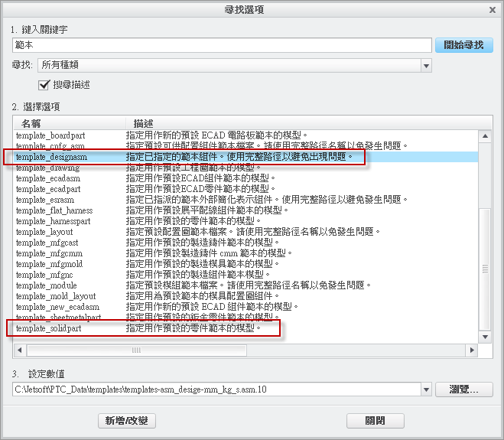Close the 尋找選項 dialog with X
The image size is (504, 440).
[491, 9]
